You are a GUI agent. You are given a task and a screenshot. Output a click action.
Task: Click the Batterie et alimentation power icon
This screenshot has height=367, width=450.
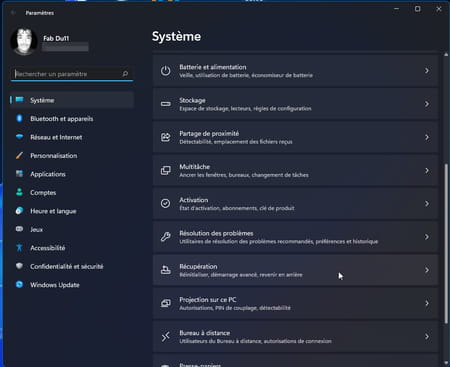pos(165,71)
